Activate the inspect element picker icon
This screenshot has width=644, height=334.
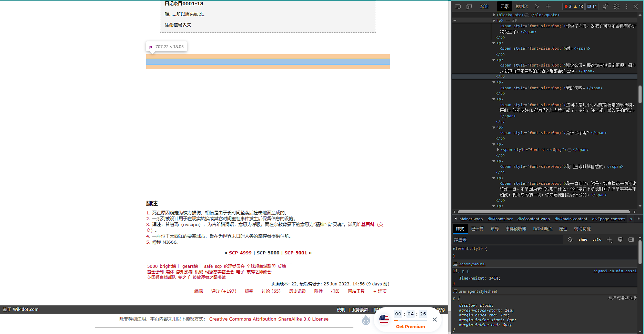pos(458,7)
